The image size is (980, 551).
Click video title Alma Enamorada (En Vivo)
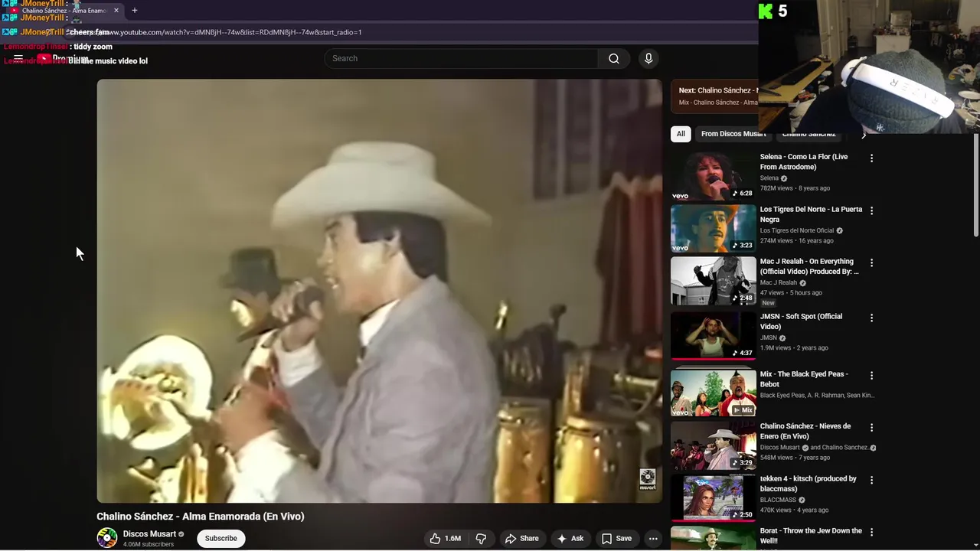click(x=200, y=517)
